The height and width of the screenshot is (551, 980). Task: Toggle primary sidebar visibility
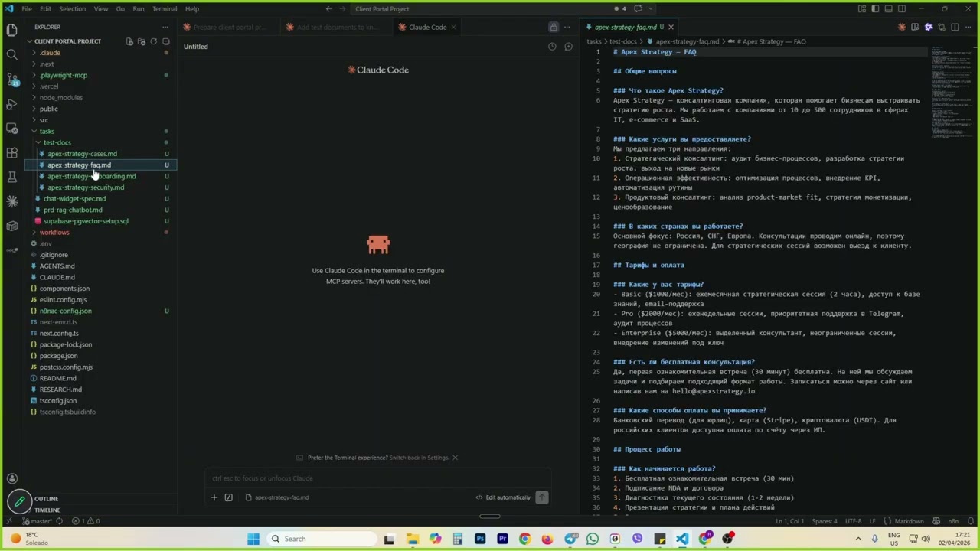click(x=875, y=9)
